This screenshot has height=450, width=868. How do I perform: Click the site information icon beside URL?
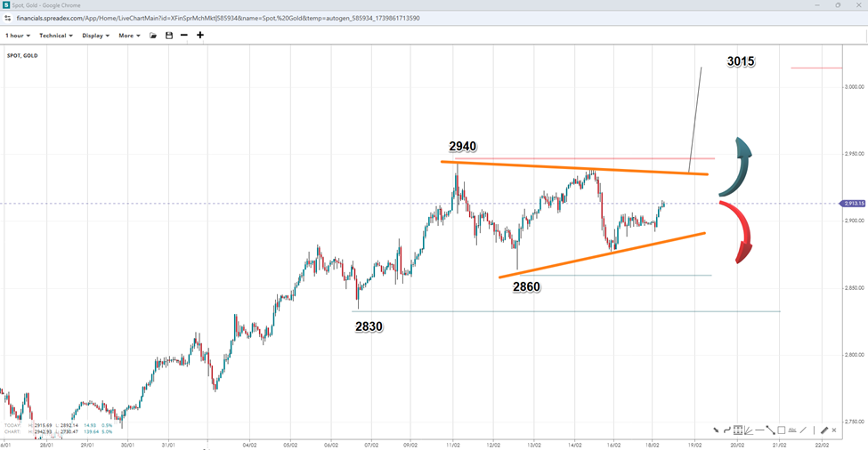pos(8,18)
